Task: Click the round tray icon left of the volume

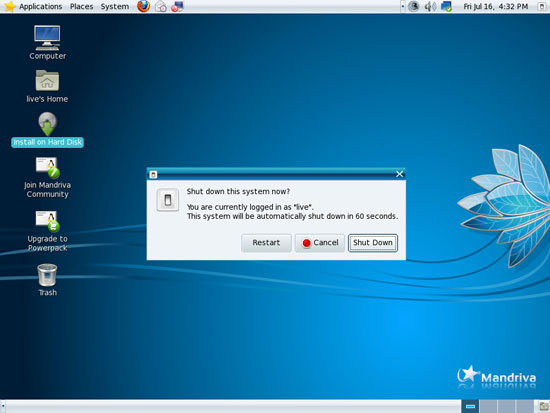Action: point(414,6)
